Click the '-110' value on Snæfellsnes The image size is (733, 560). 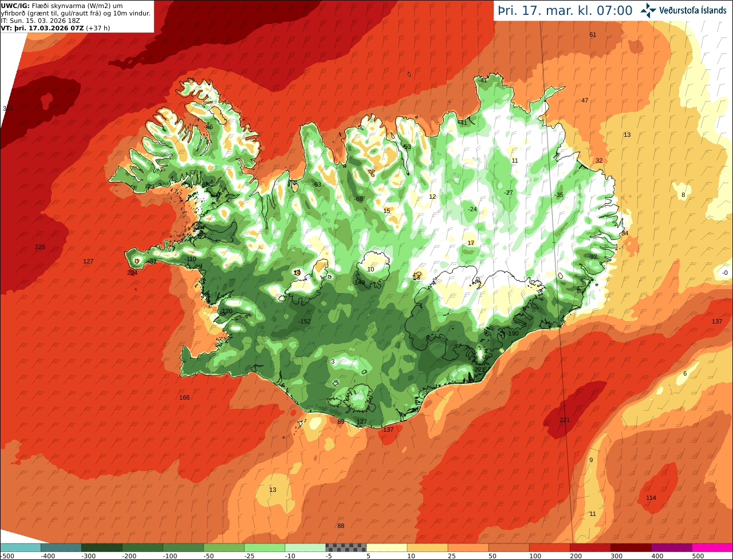(191, 259)
